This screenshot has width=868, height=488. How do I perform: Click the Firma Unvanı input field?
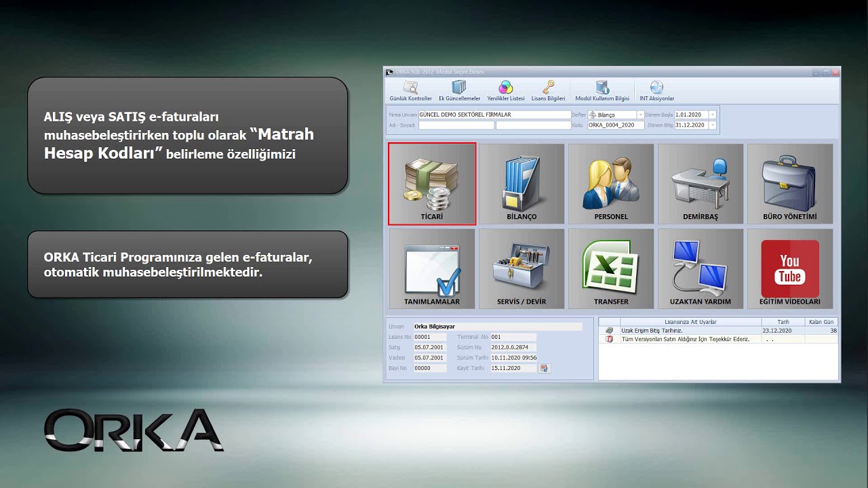click(x=494, y=115)
